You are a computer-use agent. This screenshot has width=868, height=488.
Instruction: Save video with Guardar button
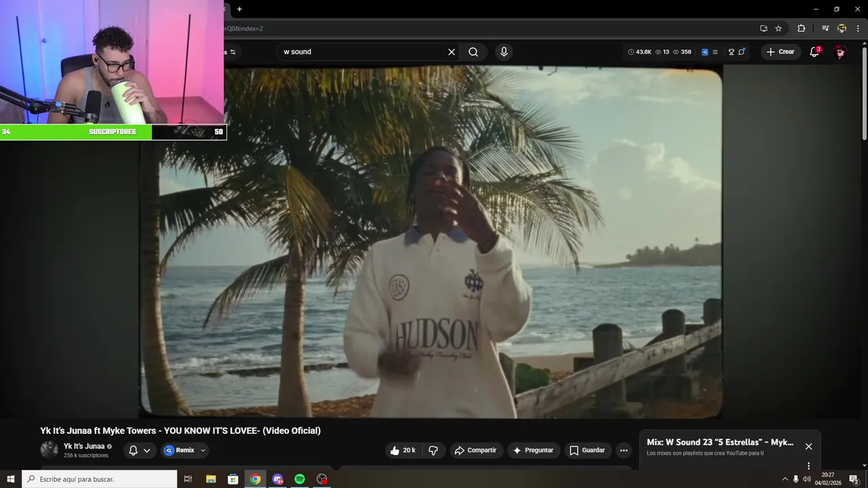click(587, 450)
